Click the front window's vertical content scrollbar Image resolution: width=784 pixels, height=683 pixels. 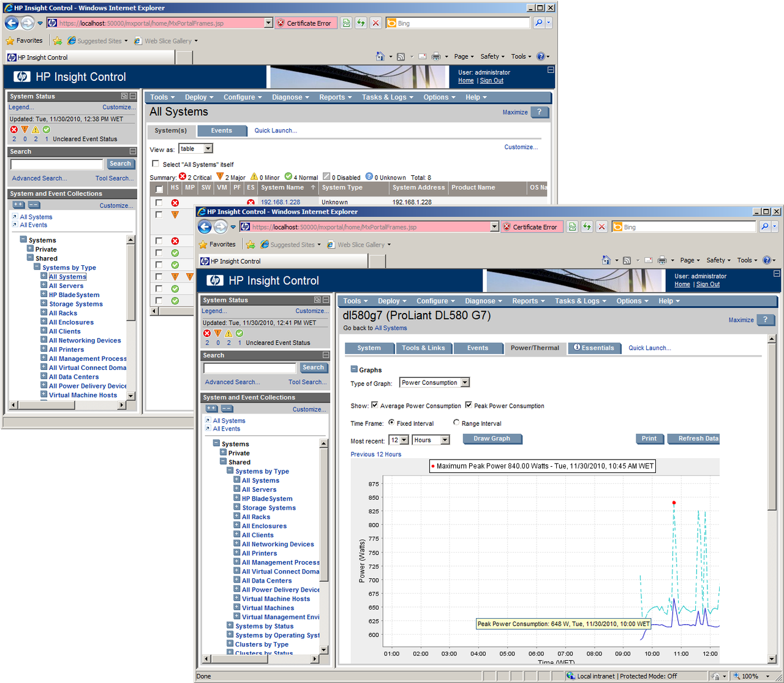tap(772, 499)
